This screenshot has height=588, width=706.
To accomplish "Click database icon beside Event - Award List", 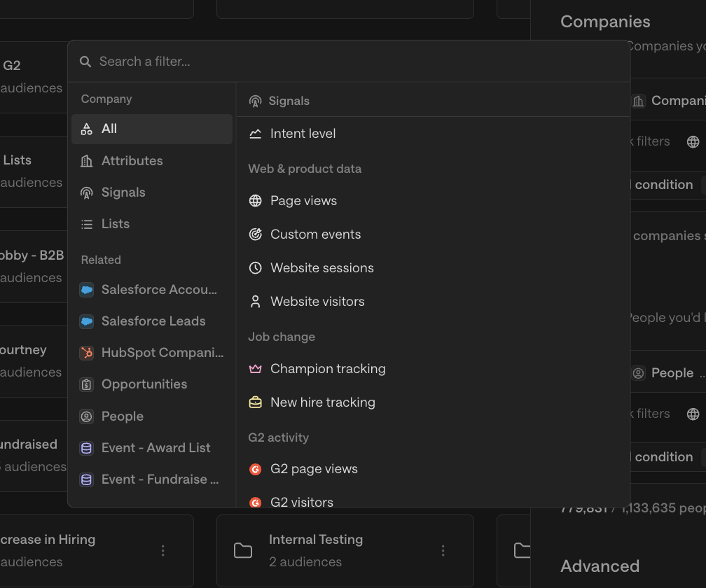I will click(86, 448).
